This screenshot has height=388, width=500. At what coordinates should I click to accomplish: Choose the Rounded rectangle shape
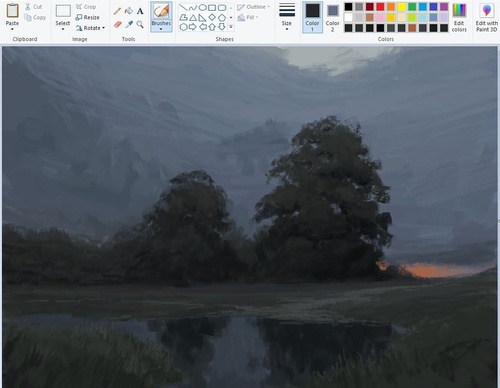click(222, 7)
